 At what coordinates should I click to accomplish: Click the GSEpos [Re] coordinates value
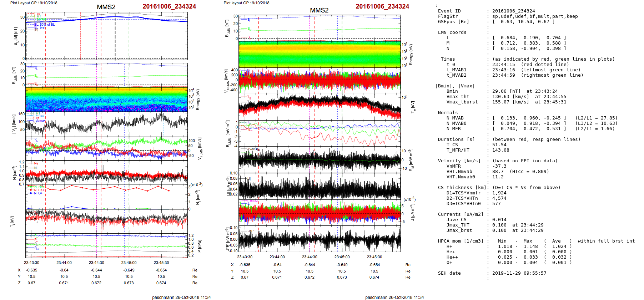point(523,22)
